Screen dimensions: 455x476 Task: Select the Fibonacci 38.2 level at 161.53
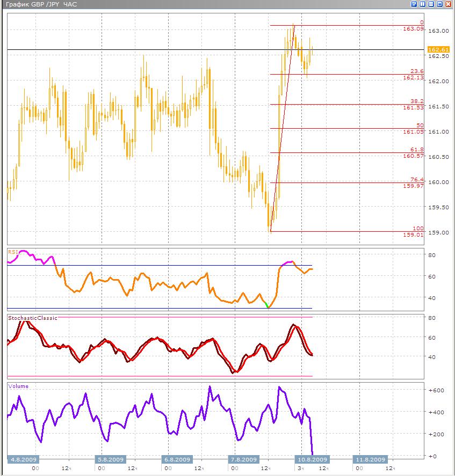point(414,105)
